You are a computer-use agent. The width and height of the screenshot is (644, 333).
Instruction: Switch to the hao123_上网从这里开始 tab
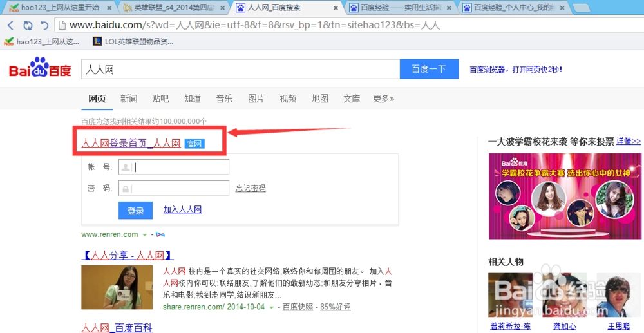60,8
